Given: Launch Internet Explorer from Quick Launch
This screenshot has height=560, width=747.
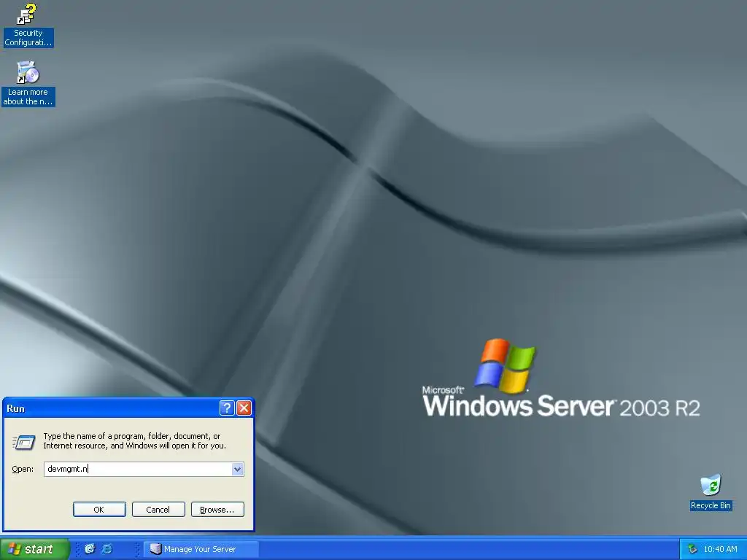Looking at the screenshot, I should (x=107, y=549).
